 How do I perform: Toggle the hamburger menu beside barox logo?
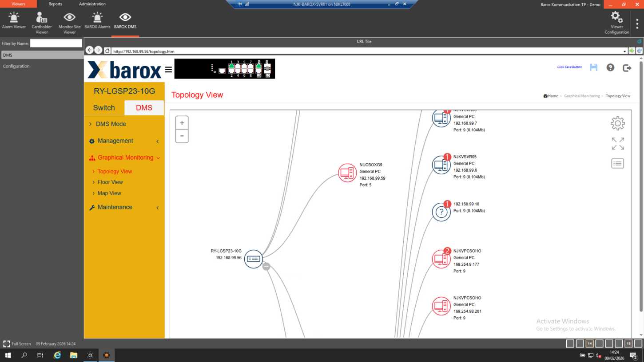click(168, 70)
